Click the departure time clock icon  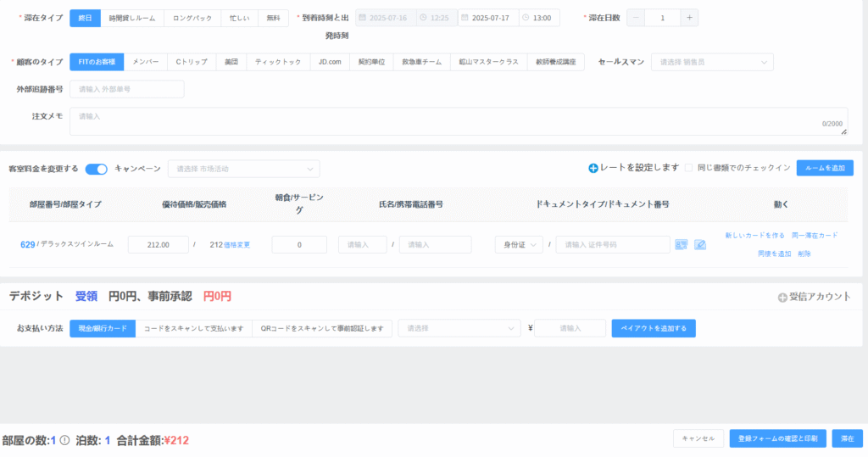(526, 18)
